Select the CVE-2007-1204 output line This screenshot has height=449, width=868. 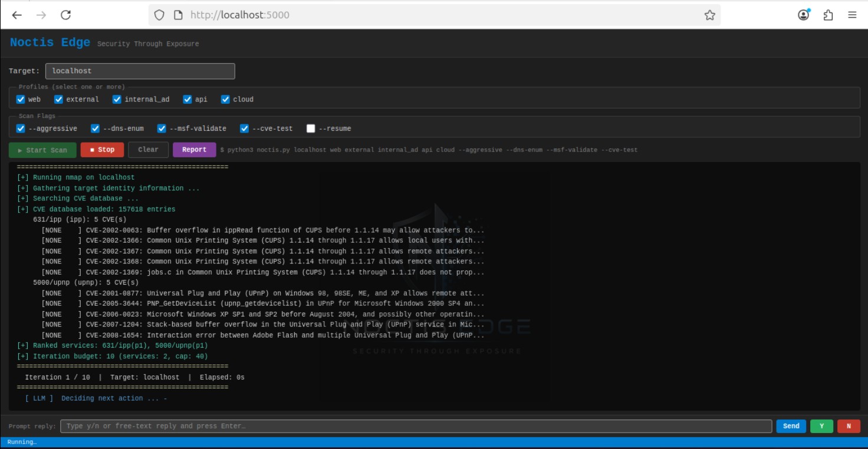[x=263, y=325]
